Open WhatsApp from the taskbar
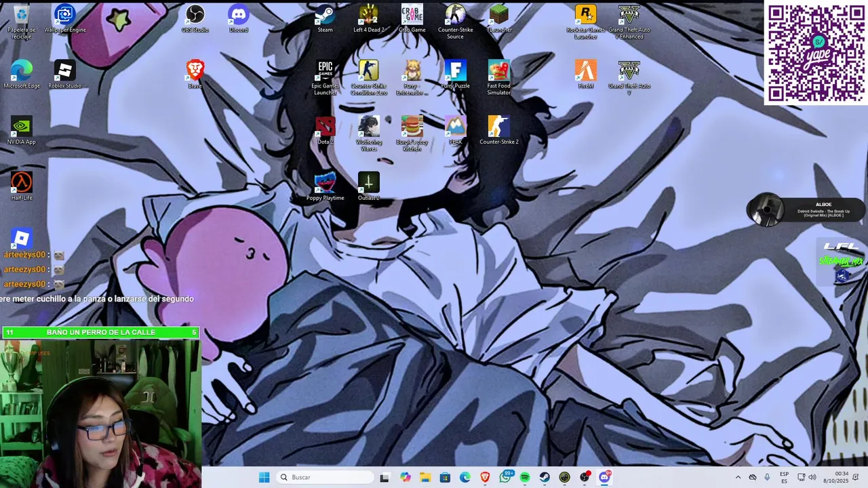868x488 pixels. click(505, 477)
